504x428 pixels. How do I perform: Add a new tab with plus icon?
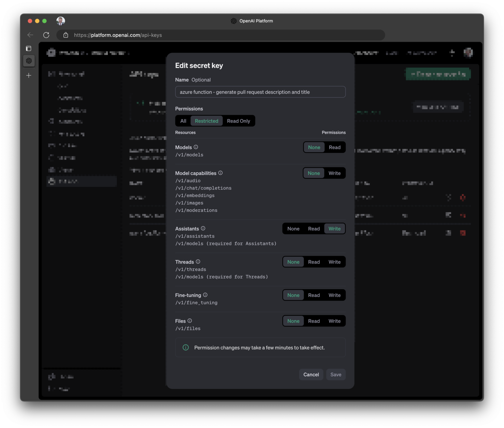[x=29, y=75]
